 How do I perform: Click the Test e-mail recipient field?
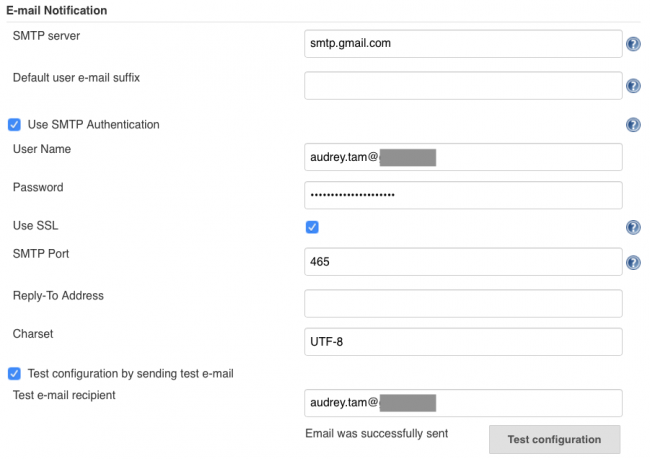[463, 403]
